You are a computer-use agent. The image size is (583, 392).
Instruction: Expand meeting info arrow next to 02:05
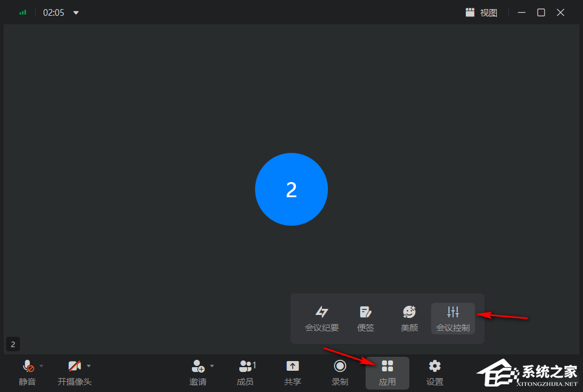click(x=76, y=13)
